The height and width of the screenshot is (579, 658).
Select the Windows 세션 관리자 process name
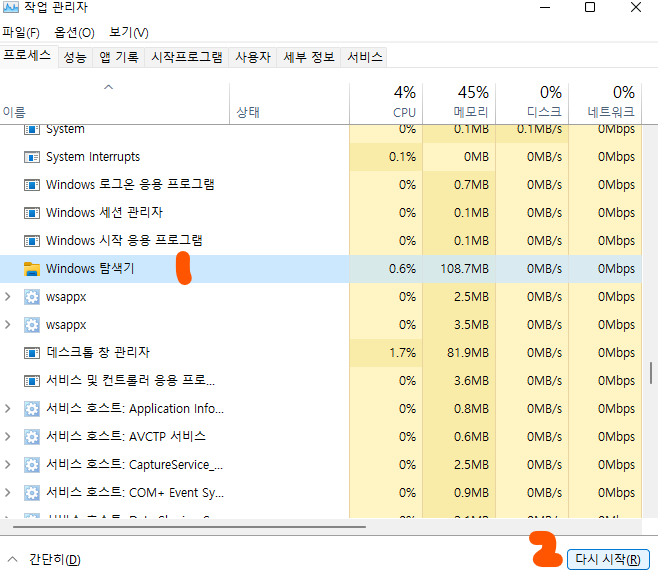(x=104, y=213)
